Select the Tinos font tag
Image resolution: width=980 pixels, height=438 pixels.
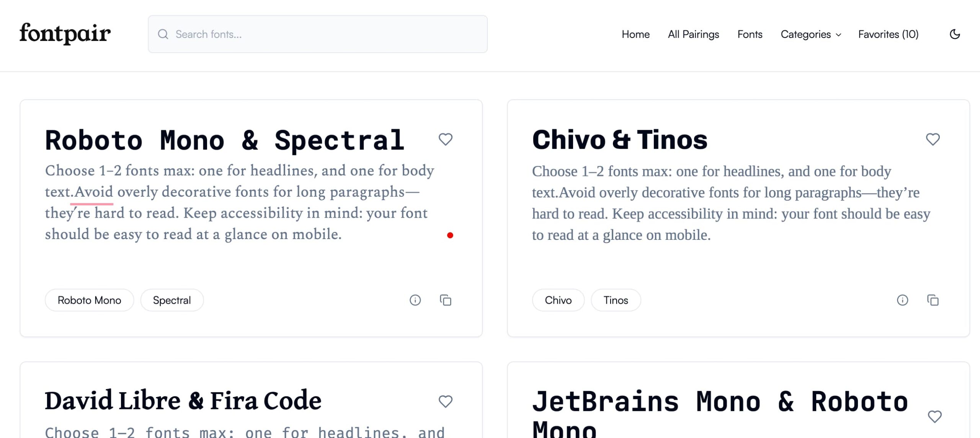pos(615,300)
